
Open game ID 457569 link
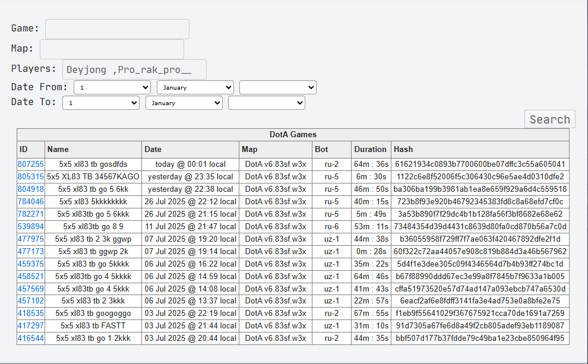[31, 289]
